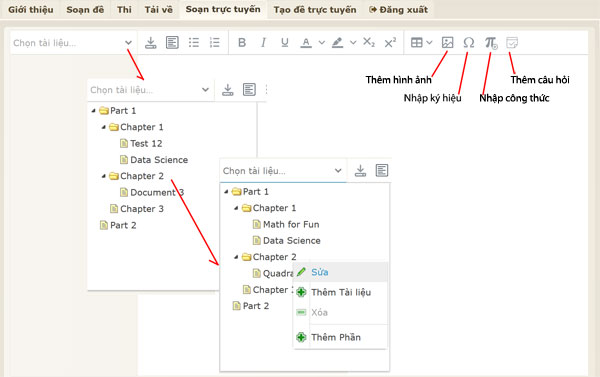This screenshot has height=377, width=600.
Task: Toggle underline formatting
Action: tap(284, 42)
